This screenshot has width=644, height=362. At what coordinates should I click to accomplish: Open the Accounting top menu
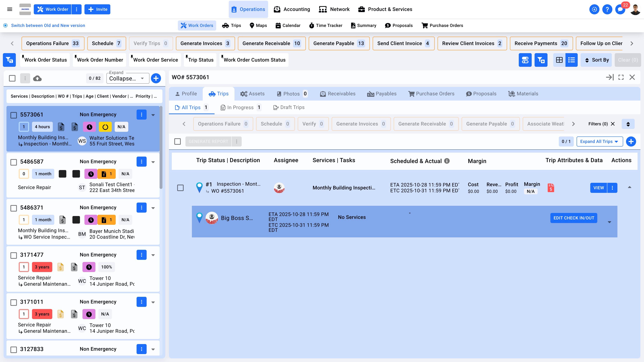(292, 10)
